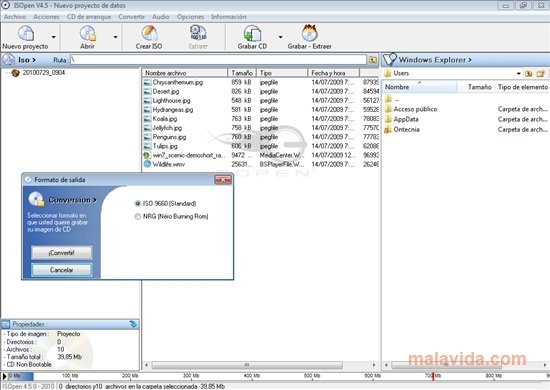
Task: Click the Abrir disc icon
Action: point(87,34)
